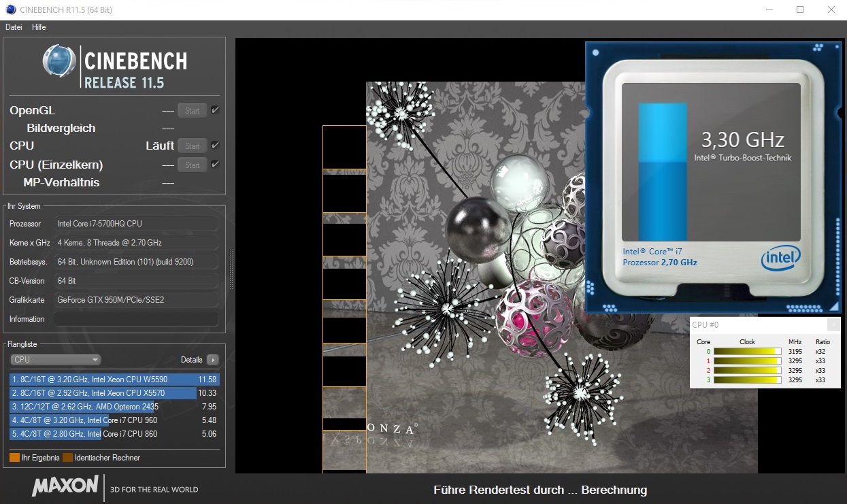Click the 3,30 GHz Turbo Boost readout
Screen dimensions: 847x504
coord(743,140)
